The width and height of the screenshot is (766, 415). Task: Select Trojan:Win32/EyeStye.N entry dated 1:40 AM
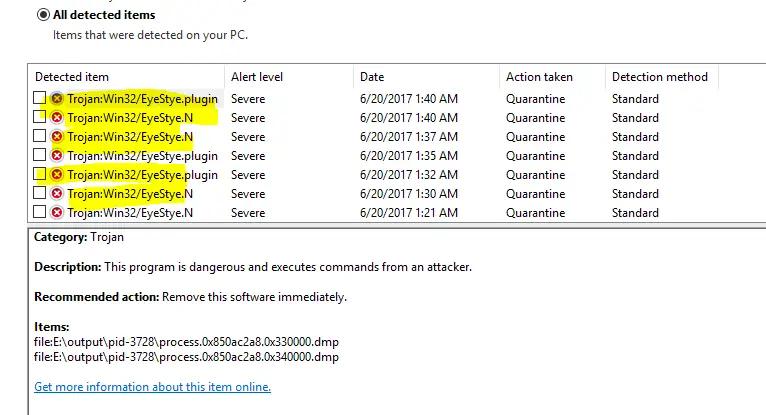(130, 118)
